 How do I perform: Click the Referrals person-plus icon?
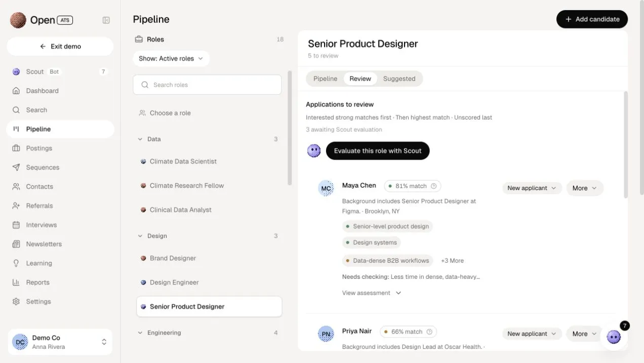click(x=16, y=206)
